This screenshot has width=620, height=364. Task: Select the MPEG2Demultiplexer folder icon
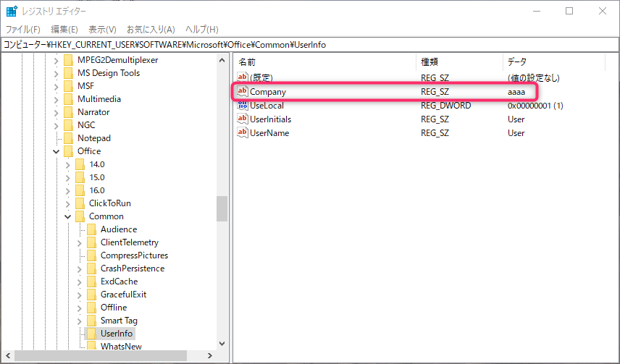click(x=68, y=60)
